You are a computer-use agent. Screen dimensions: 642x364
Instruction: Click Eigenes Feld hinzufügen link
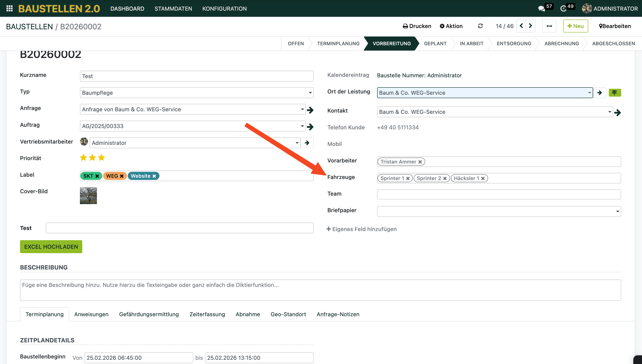(362, 229)
